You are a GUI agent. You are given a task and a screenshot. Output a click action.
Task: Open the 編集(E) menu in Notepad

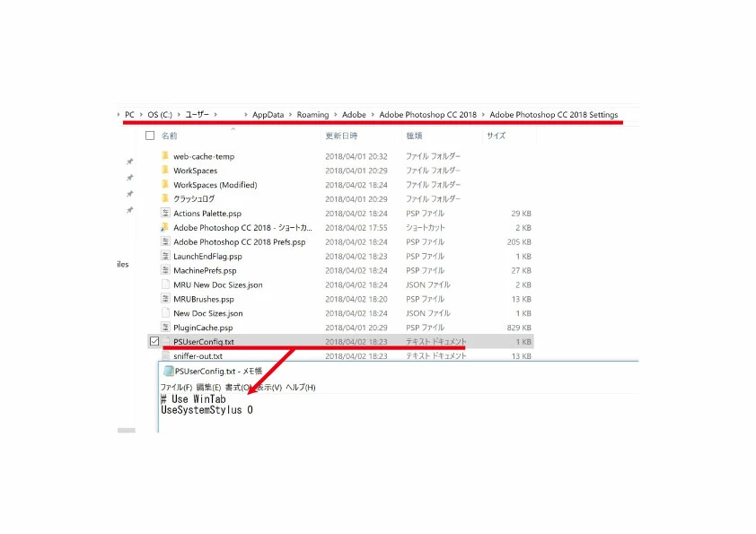pos(208,387)
